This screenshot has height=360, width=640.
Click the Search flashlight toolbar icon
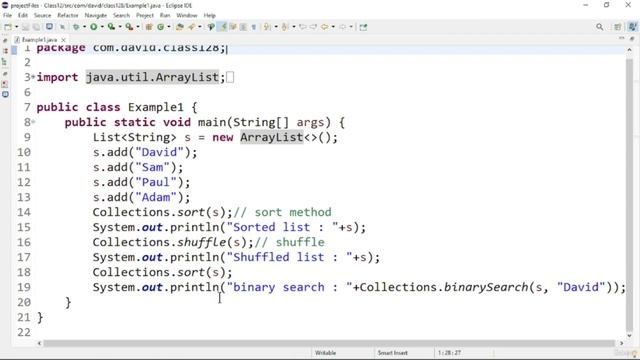click(191, 27)
